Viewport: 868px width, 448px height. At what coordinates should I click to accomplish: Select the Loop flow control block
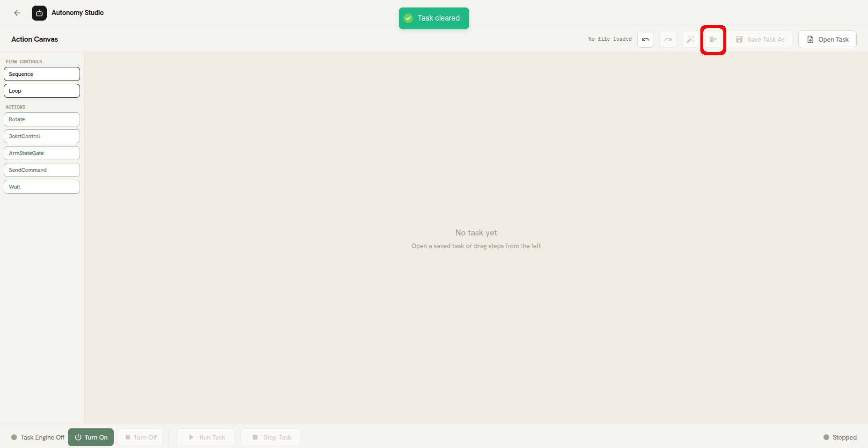point(42,91)
